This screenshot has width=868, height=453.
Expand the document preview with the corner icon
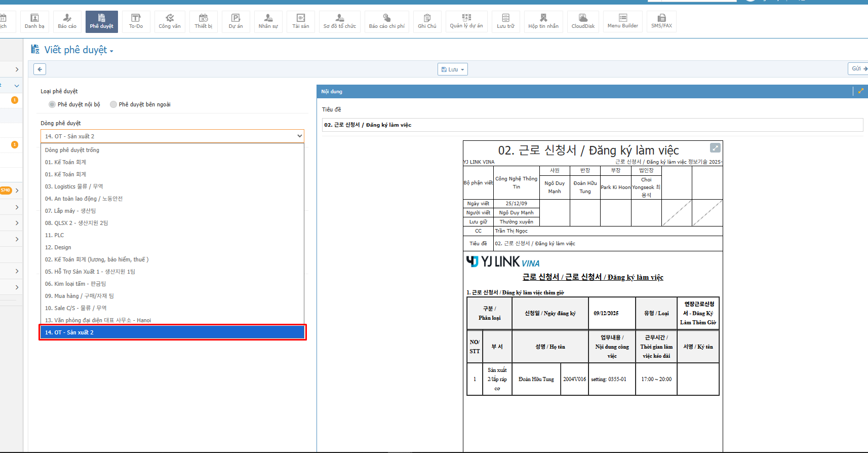(715, 147)
